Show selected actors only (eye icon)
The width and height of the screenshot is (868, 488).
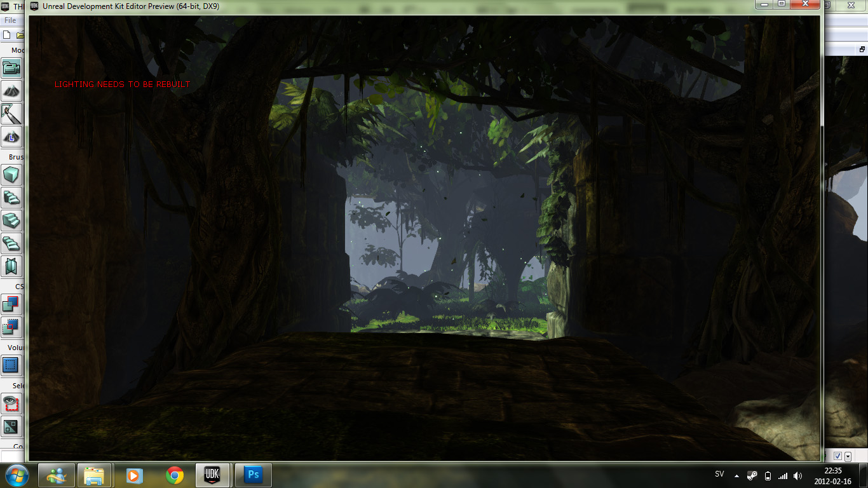coord(12,403)
